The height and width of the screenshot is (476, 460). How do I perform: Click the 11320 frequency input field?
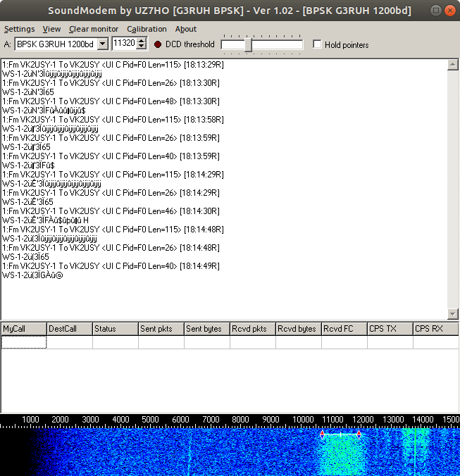click(124, 44)
